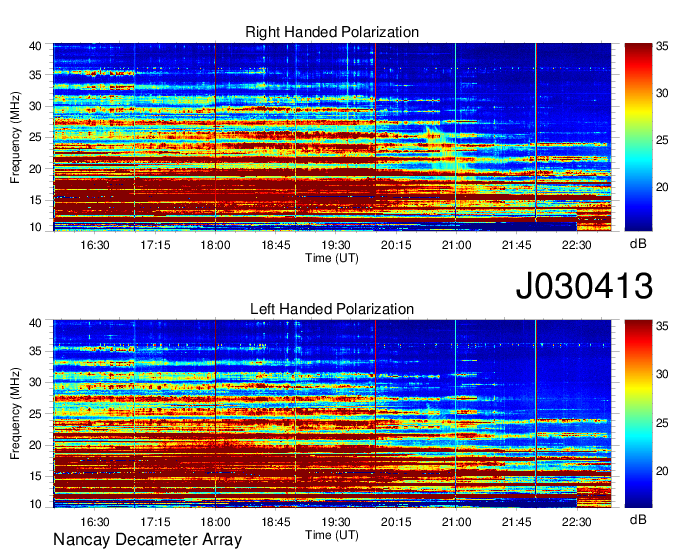Click the 10 MHz tick on Right Handed plot
The image size is (680, 552).
click(36, 227)
